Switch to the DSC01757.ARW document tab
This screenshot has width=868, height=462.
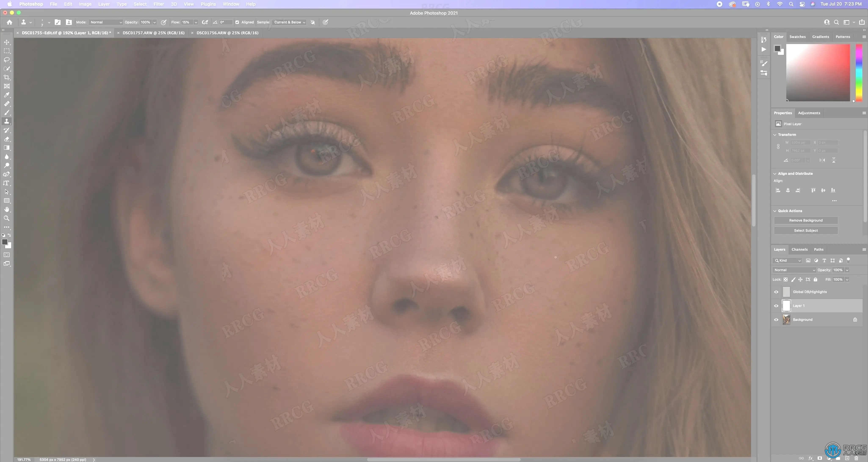(x=154, y=33)
